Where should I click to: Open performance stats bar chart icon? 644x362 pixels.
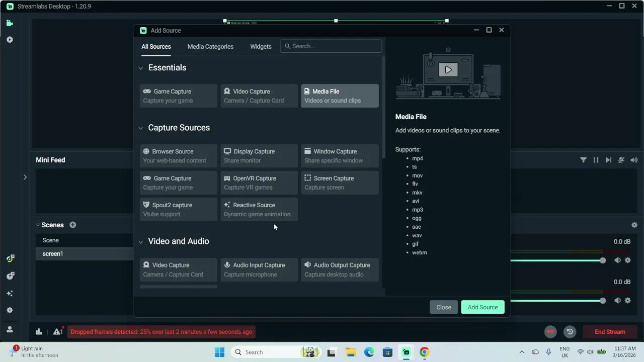click(39, 331)
